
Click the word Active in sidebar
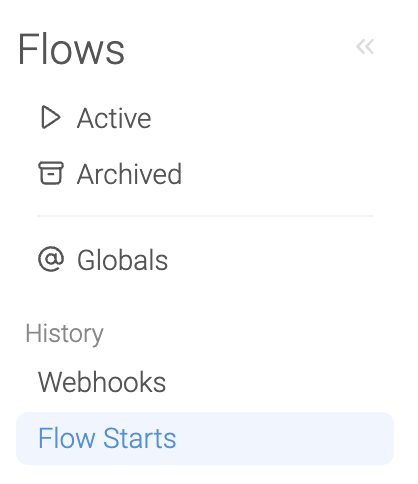pyautogui.click(x=114, y=118)
